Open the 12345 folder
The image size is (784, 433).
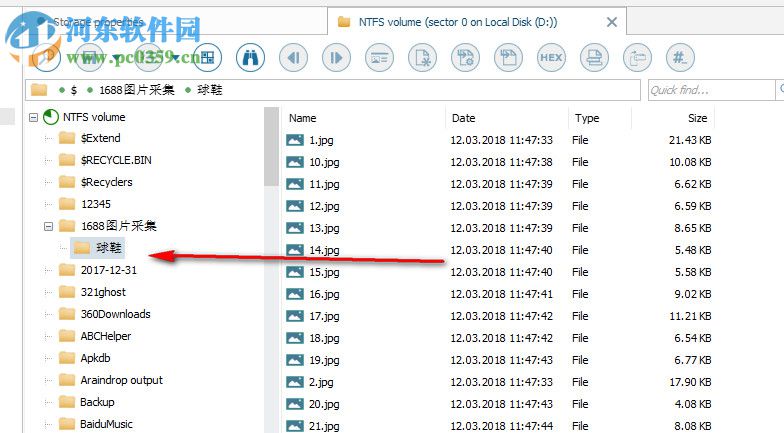(x=96, y=204)
